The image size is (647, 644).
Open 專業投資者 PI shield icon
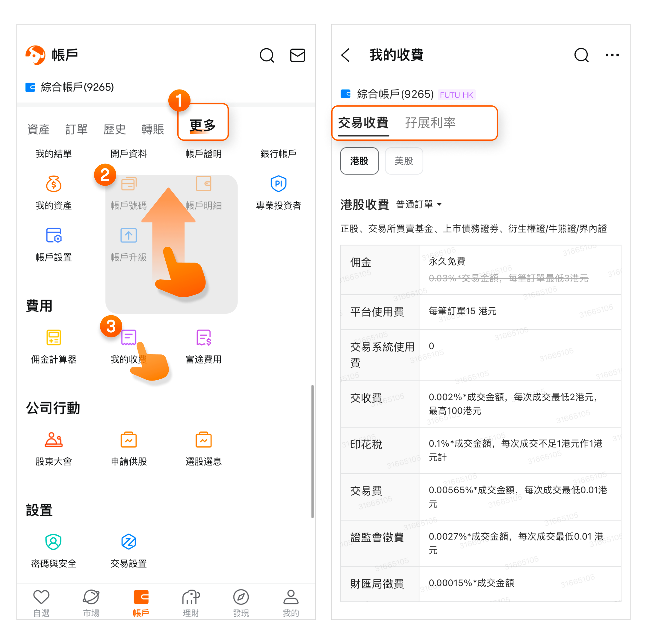(x=278, y=184)
